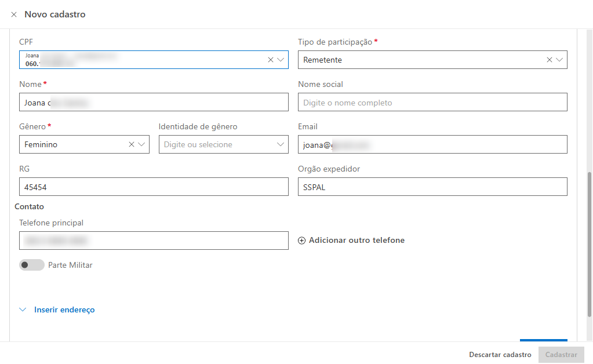Click the vertical scrollbar thumb
The height and width of the screenshot is (364, 593).
pyautogui.click(x=590, y=243)
